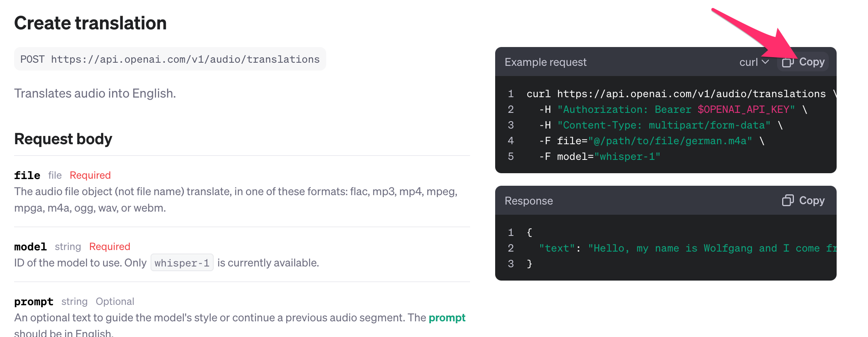868x337 pixels.
Task: Click the Example request title
Action: [545, 62]
